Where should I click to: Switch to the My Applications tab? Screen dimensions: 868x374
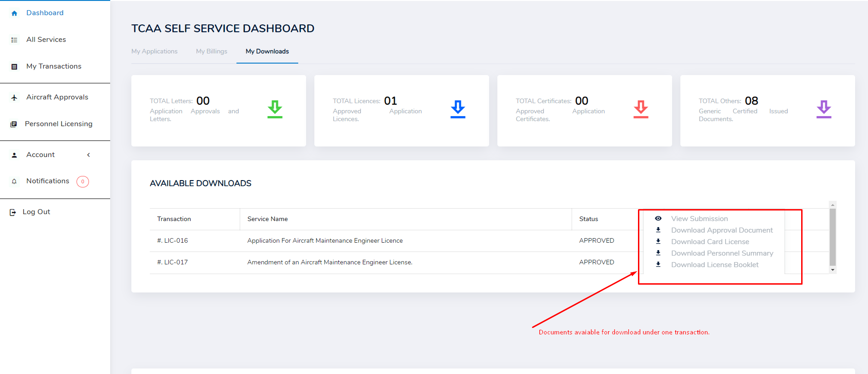point(154,51)
